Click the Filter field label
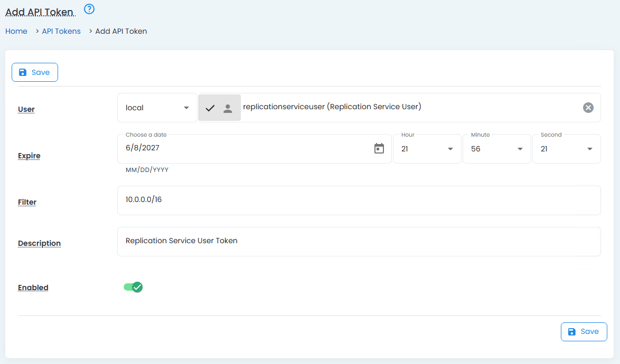620x364 pixels. [27, 202]
